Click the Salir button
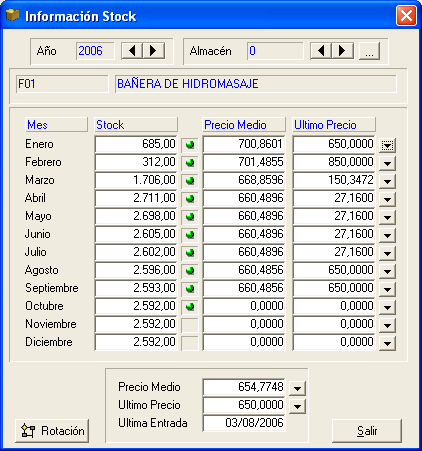This screenshot has height=451, width=422. 367,431
